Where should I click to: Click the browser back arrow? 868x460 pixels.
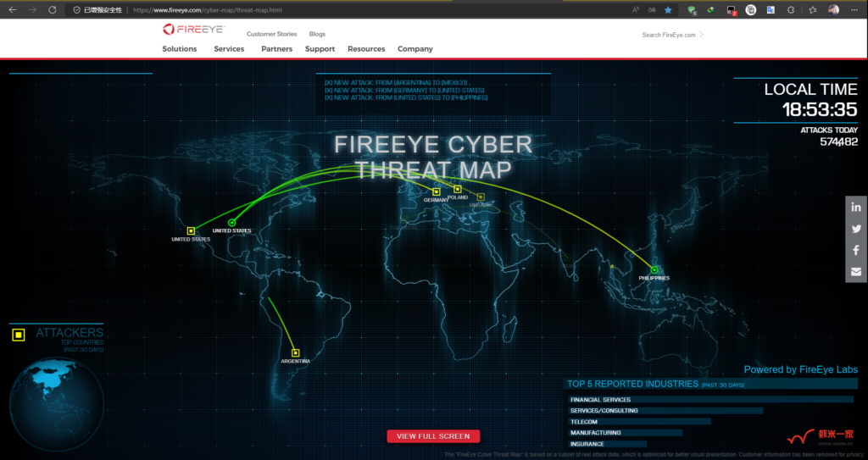(12, 9)
